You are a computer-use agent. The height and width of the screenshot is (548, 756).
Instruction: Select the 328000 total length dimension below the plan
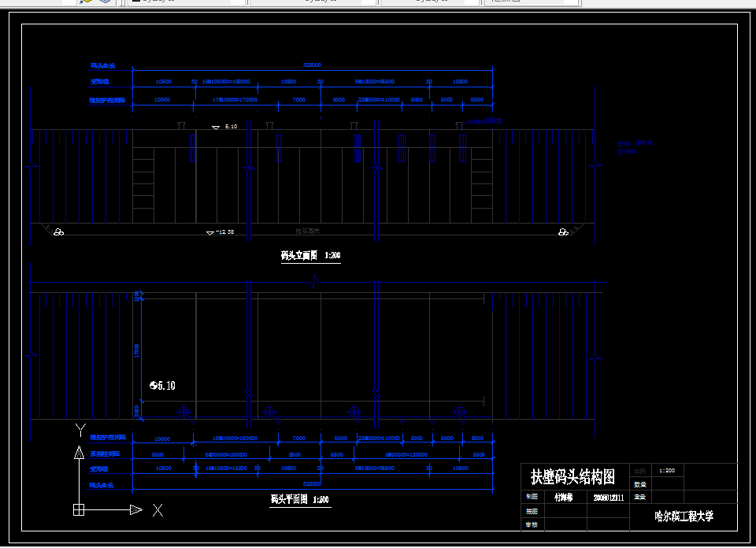[x=312, y=483]
